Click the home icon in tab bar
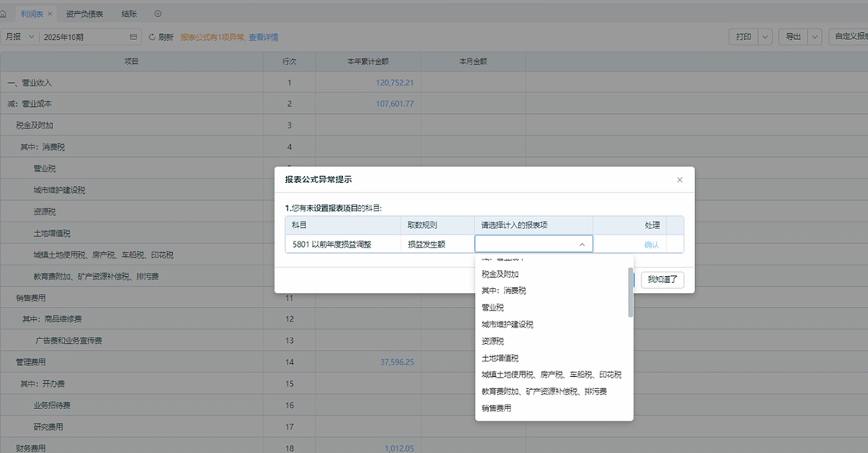 coord(4,14)
